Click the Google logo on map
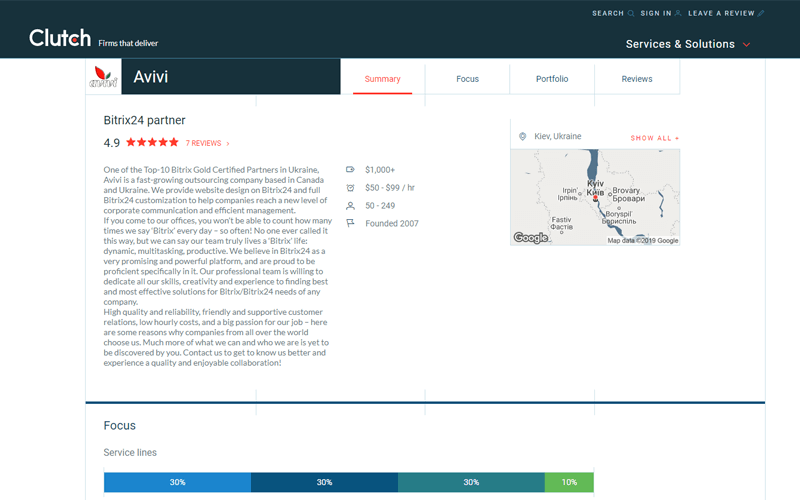This screenshot has height=500, width=800. tap(531, 238)
